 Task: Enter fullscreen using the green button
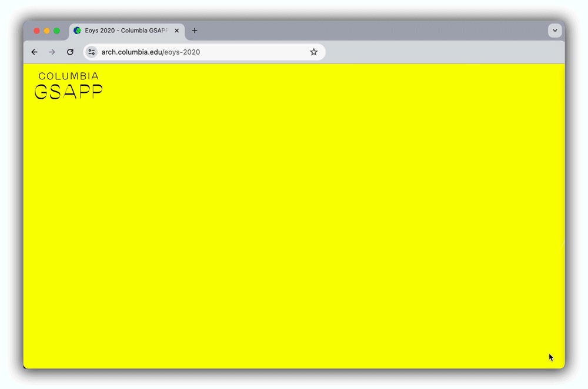[x=56, y=31]
